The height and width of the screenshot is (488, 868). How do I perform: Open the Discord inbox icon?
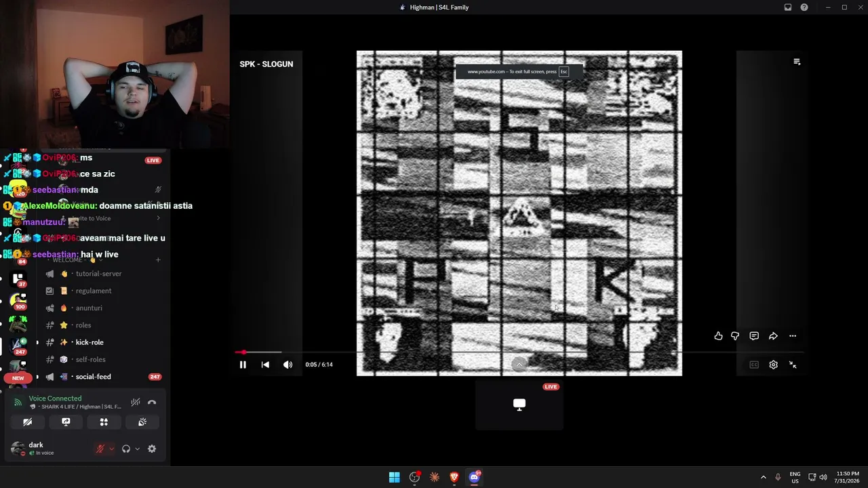788,7
